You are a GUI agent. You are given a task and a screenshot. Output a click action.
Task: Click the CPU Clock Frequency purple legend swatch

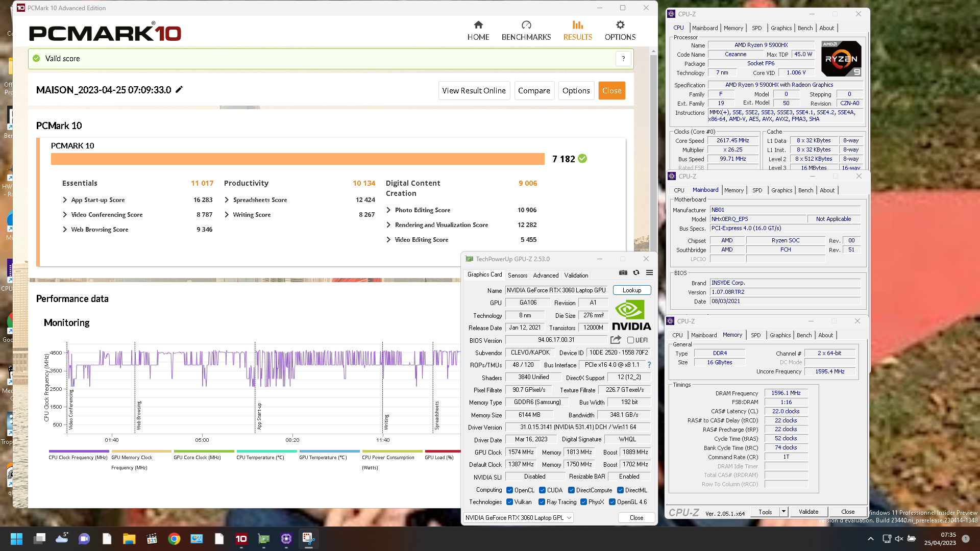[79, 452]
